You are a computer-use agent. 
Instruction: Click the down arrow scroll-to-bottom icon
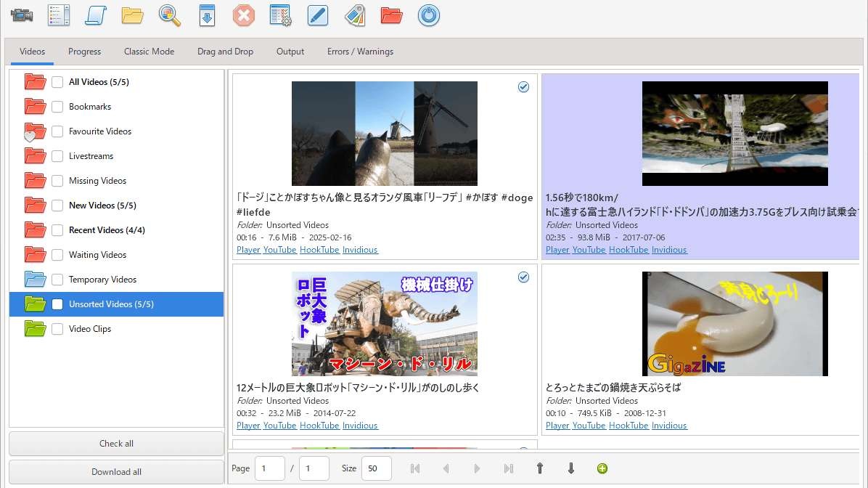tap(571, 468)
